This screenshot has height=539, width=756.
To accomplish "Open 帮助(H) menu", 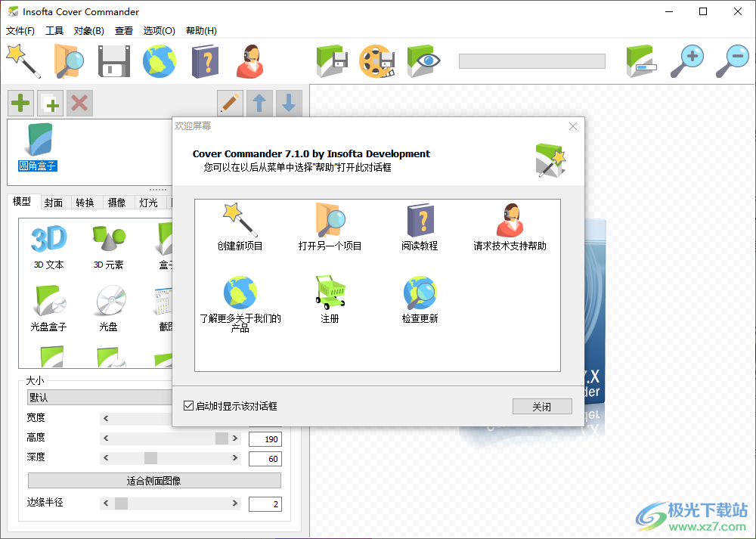I will [x=202, y=31].
